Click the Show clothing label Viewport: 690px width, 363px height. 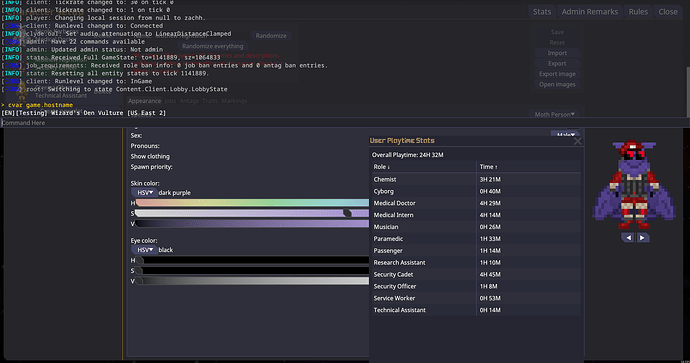[x=150, y=157]
